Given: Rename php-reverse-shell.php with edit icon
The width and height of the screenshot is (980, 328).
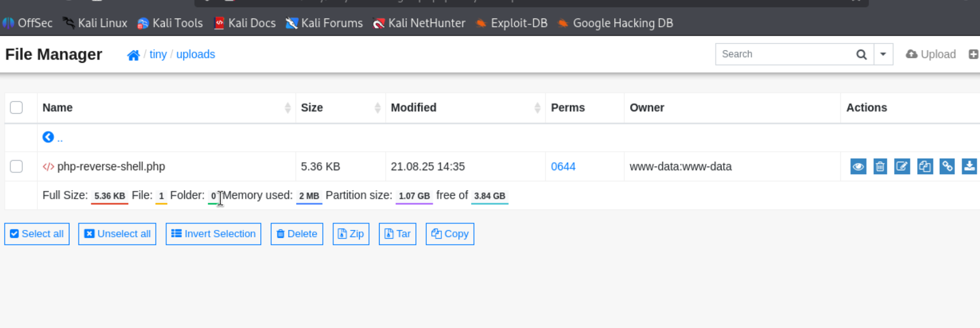Looking at the screenshot, I should pyautogui.click(x=902, y=167).
